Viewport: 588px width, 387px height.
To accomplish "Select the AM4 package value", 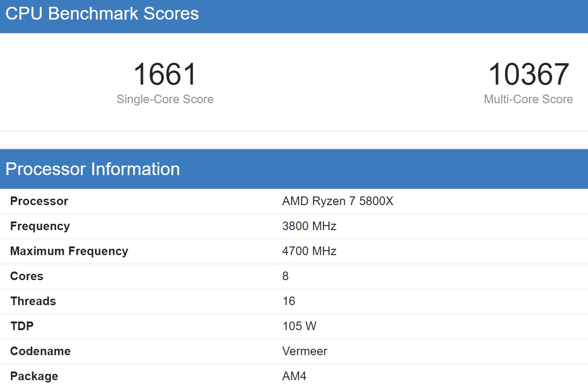I will [294, 376].
